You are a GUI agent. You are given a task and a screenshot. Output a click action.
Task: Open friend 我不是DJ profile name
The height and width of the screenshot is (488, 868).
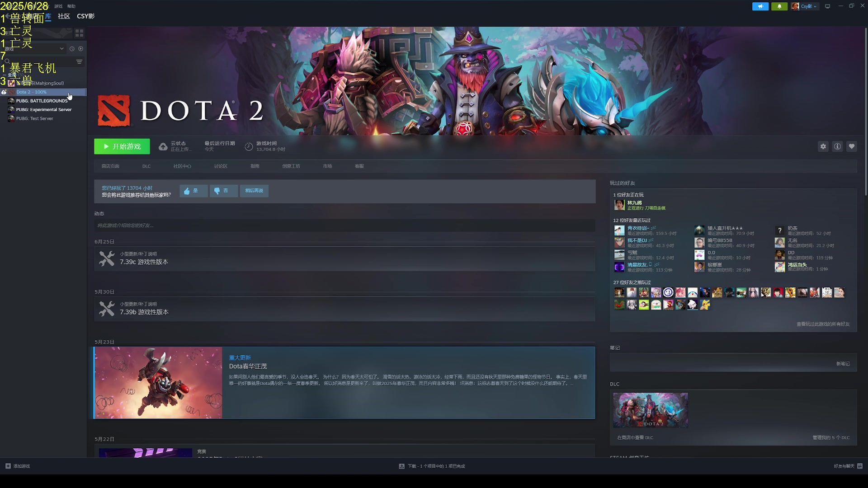(637, 240)
